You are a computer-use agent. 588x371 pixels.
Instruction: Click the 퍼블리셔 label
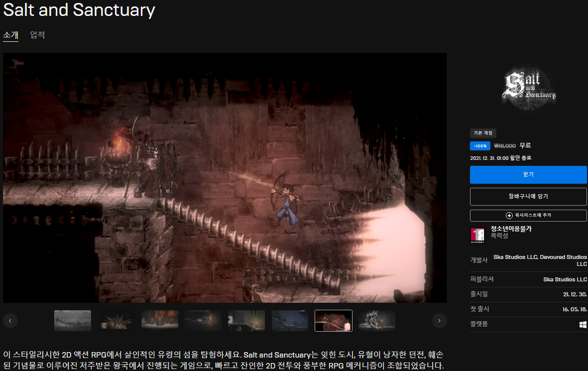(x=482, y=279)
